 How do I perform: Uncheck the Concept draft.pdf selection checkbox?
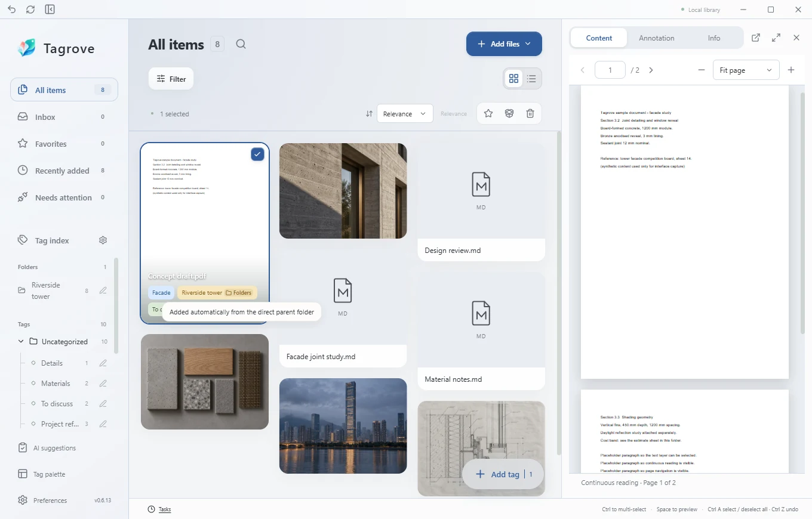point(257,155)
